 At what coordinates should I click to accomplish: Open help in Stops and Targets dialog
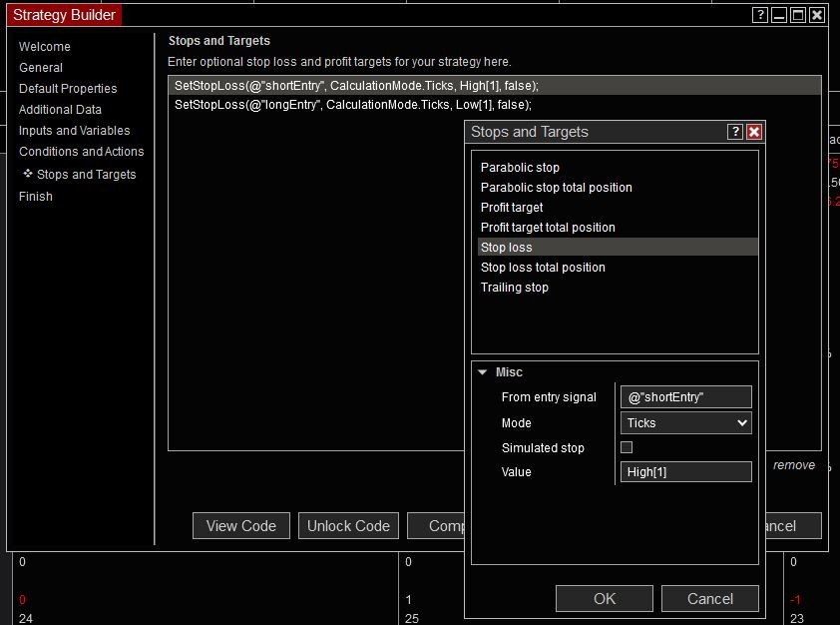pos(735,132)
